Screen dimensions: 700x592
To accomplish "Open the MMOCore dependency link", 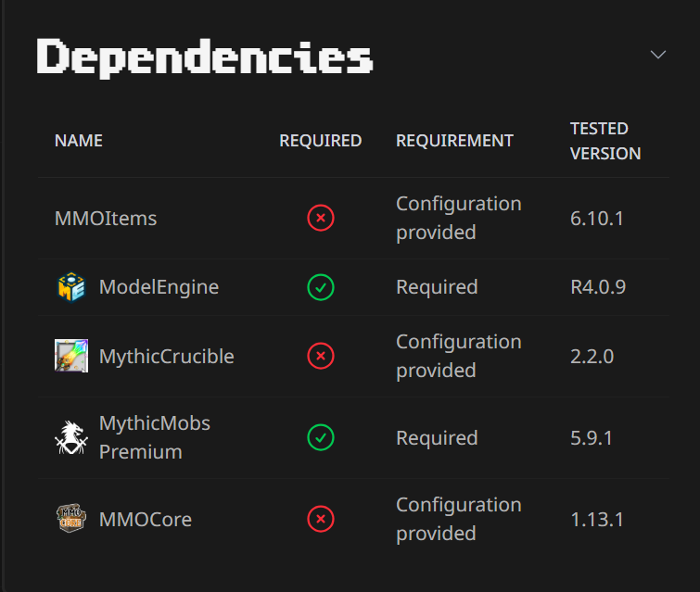I will point(145,519).
